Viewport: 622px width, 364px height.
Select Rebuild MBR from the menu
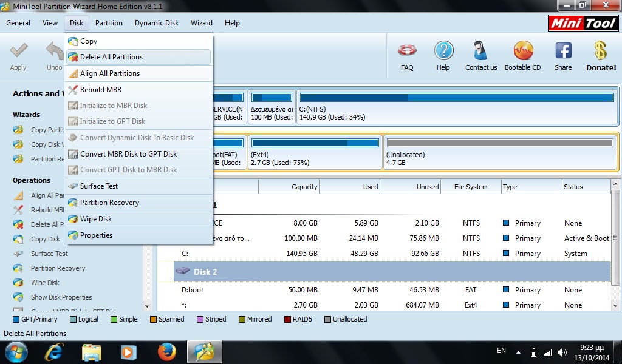(x=139, y=90)
